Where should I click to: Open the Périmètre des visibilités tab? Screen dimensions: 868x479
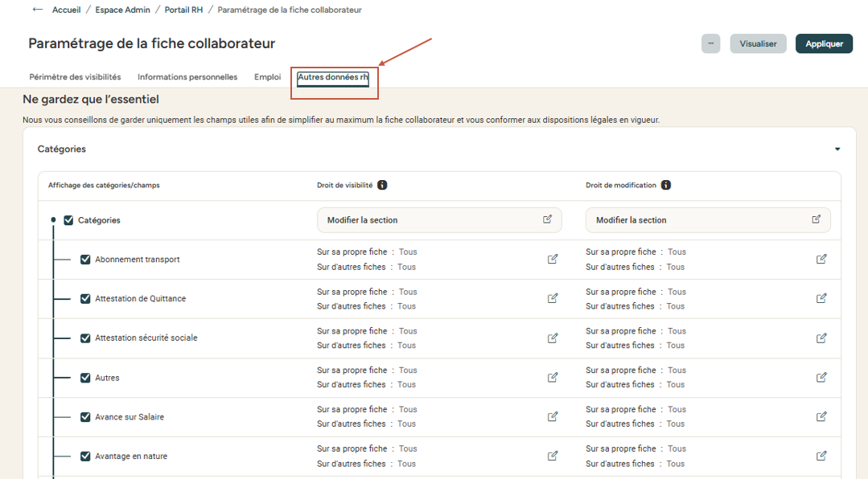pyautogui.click(x=75, y=77)
